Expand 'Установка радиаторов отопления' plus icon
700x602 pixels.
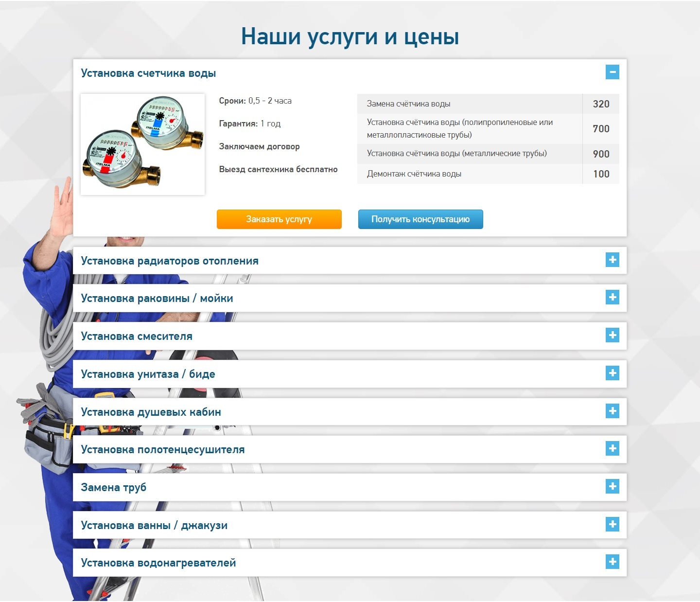click(x=612, y=260)
